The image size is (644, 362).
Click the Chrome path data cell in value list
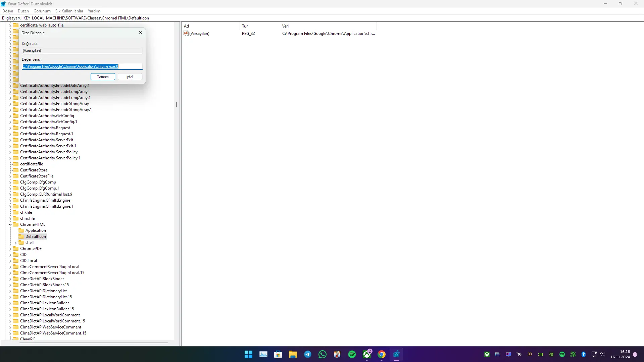[328, 34]
